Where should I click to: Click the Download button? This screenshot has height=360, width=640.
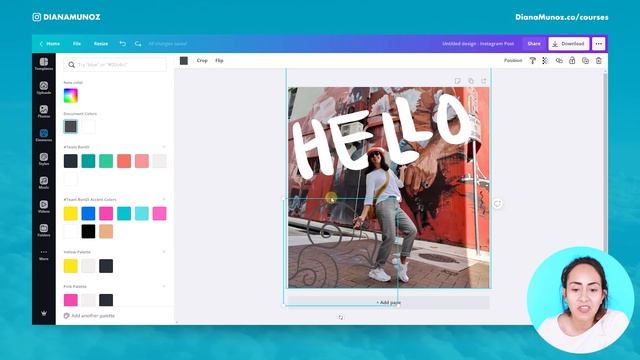point(569,44)
